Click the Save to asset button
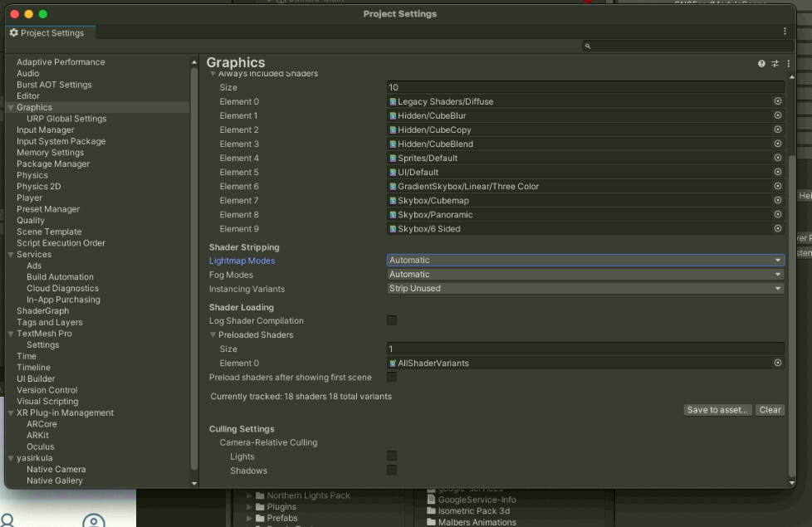Image resolution: width=812 pixels, height=527 pixels. pos(717,409)
